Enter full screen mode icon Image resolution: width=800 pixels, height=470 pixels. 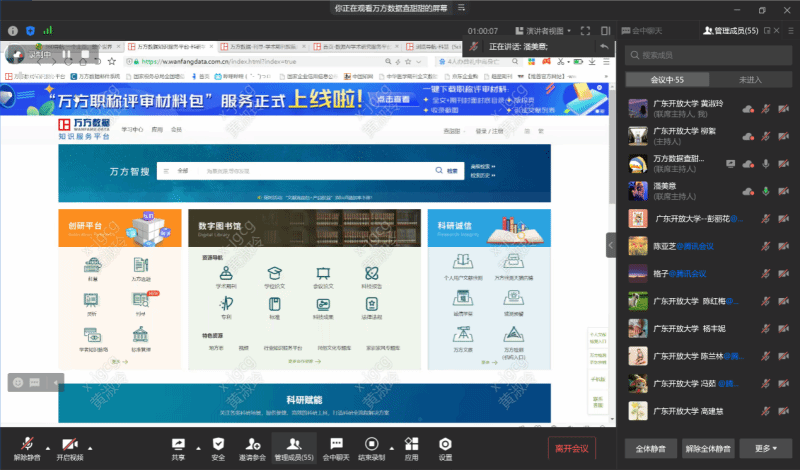pyautogui.click(x=585, y=31)
